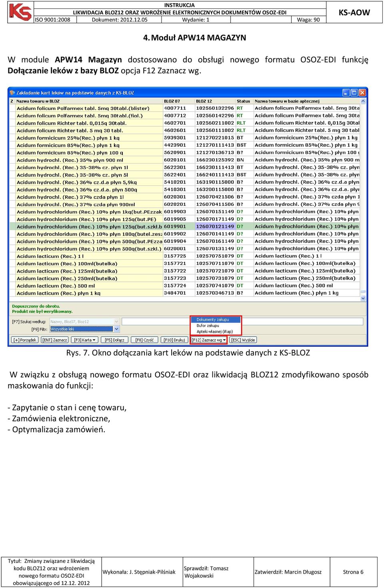Select row Acidum hydrochl. 35-38% cz. płyn 5l

pos(184,175)
